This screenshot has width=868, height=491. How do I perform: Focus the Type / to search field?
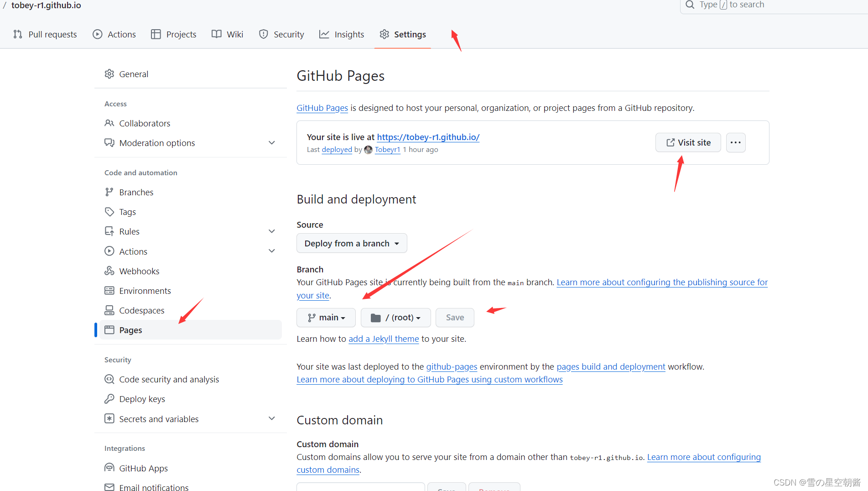point(774,5)
